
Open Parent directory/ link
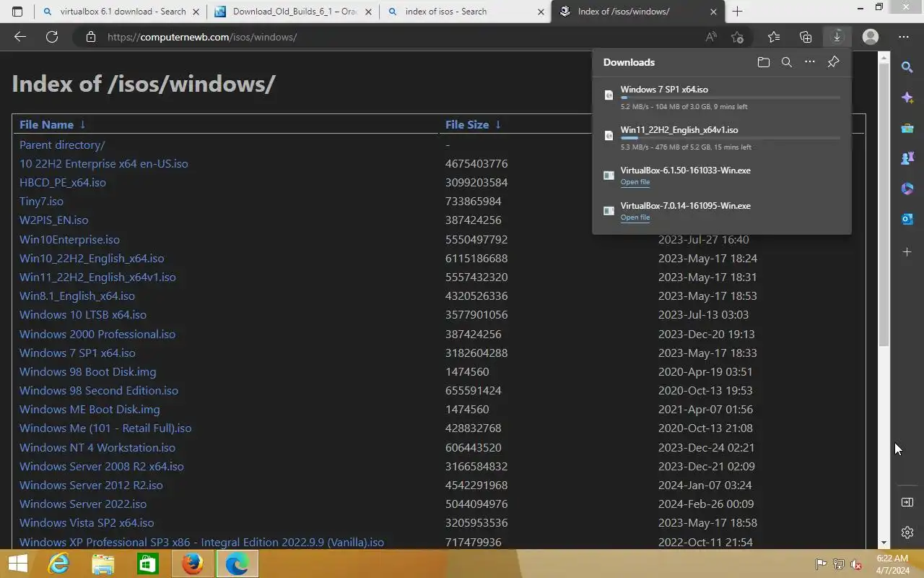pos(62,144)
